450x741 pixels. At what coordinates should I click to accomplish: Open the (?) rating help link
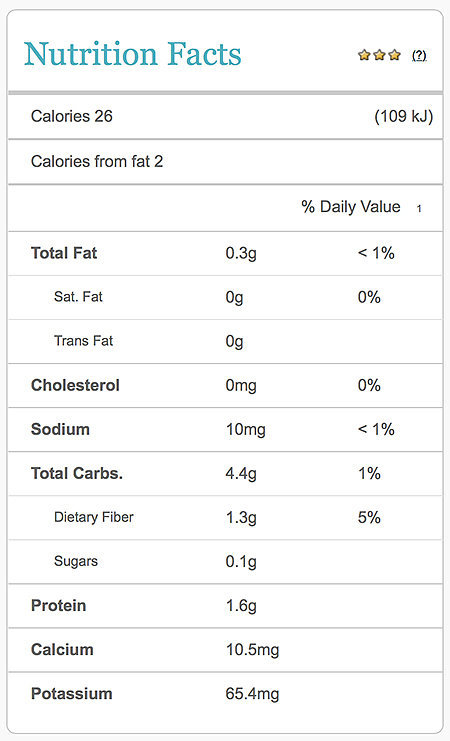[x=419, y=56]
